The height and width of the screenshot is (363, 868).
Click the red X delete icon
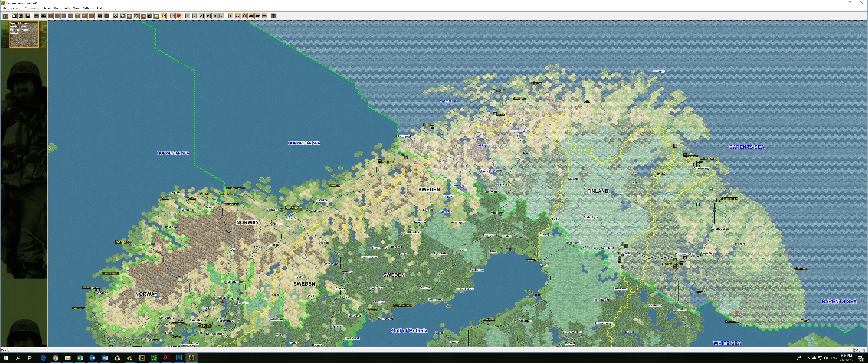click(x=91, y=16)
